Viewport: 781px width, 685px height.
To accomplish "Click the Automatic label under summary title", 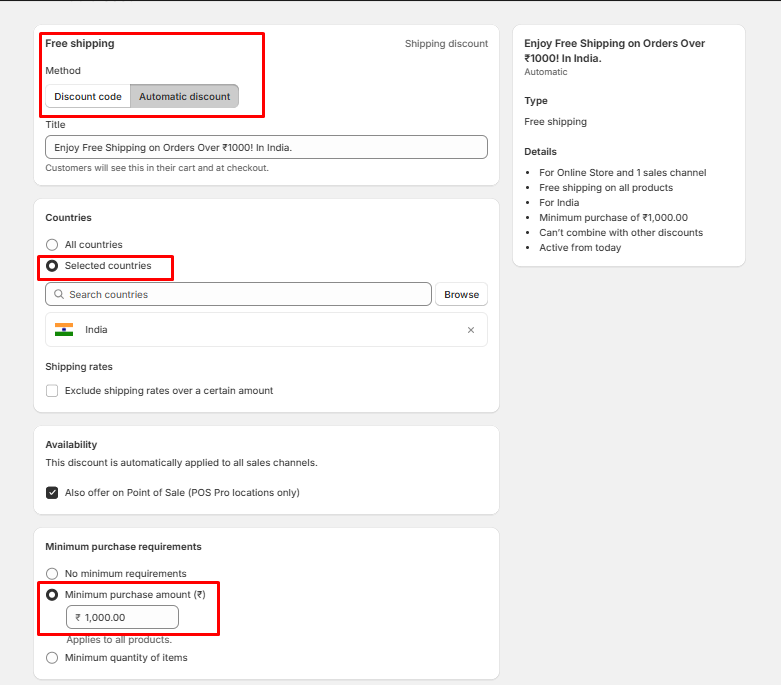I will pos(545,72).
